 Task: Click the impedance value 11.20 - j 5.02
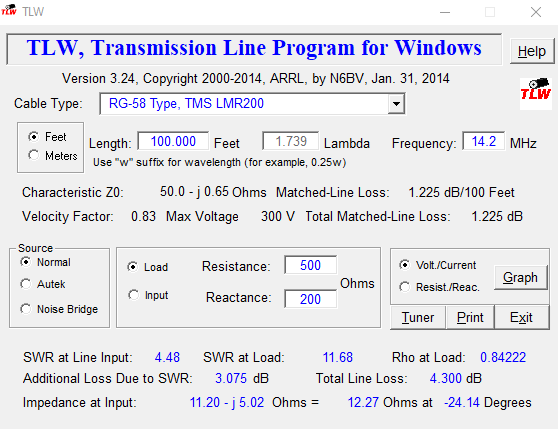(227, 402)
